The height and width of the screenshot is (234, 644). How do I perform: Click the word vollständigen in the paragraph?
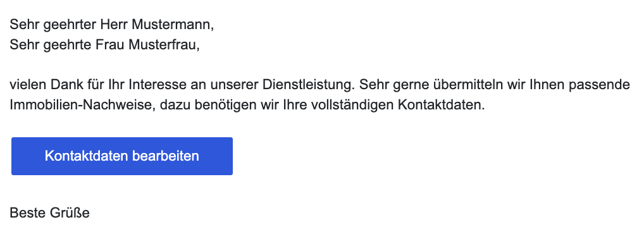(x=353, y=105)
